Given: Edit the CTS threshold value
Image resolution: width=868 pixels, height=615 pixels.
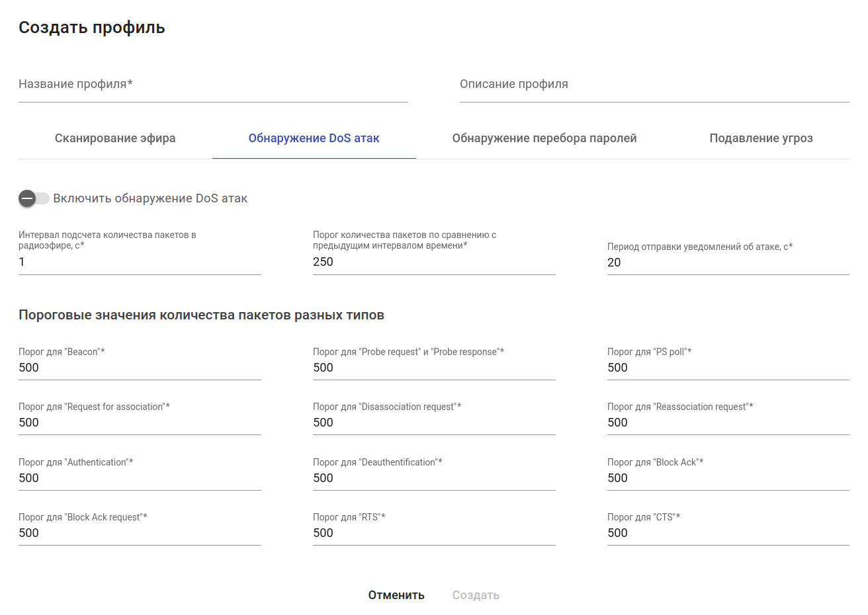Looking at the screenshot, I should [728, 533].
